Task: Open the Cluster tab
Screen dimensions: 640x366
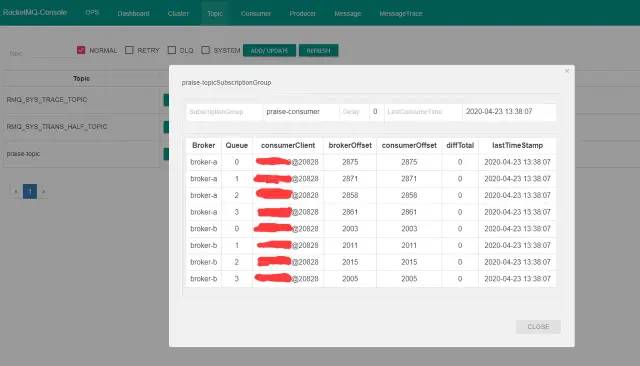Action: (x=178, y=13)
